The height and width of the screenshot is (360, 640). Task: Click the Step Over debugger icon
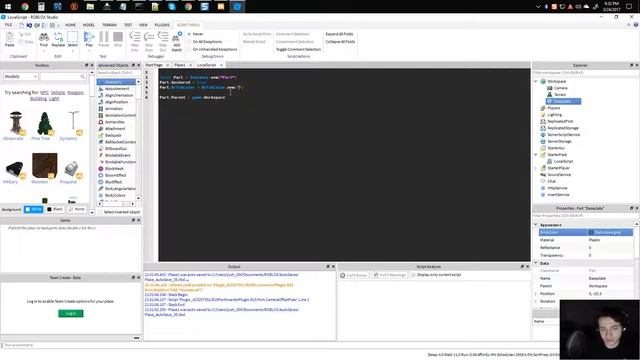(x=149, y=37)
